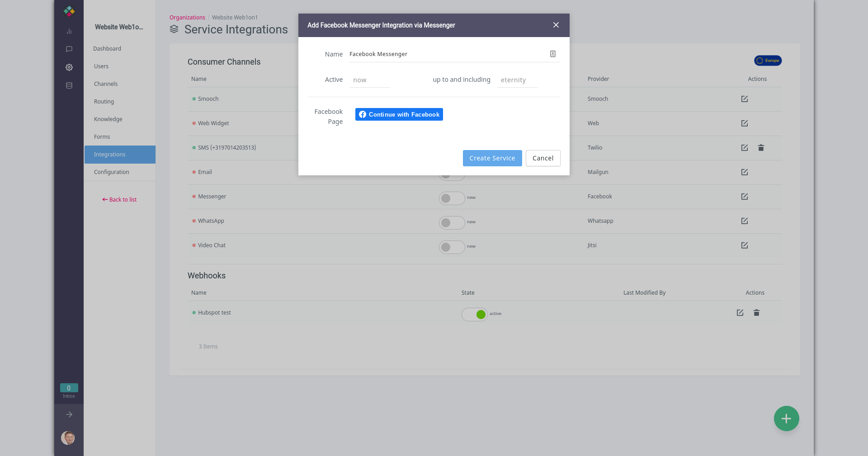This screenshot has height=456, width=868.
Task: Click Continue with Facebook button
Action: pyautogui.click(x=399, y=114)
